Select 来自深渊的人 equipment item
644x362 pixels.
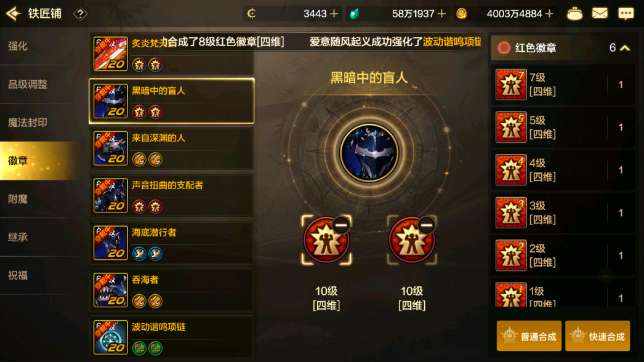point(172,148)
